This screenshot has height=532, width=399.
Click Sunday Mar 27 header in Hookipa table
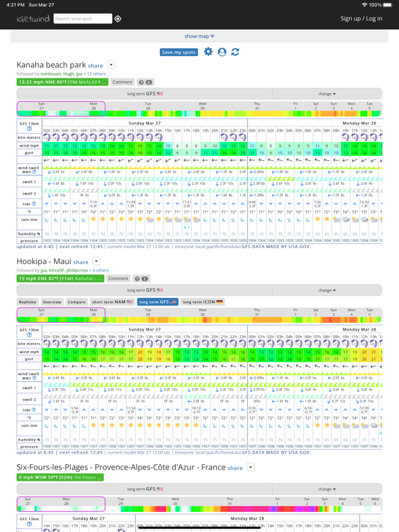145,329
